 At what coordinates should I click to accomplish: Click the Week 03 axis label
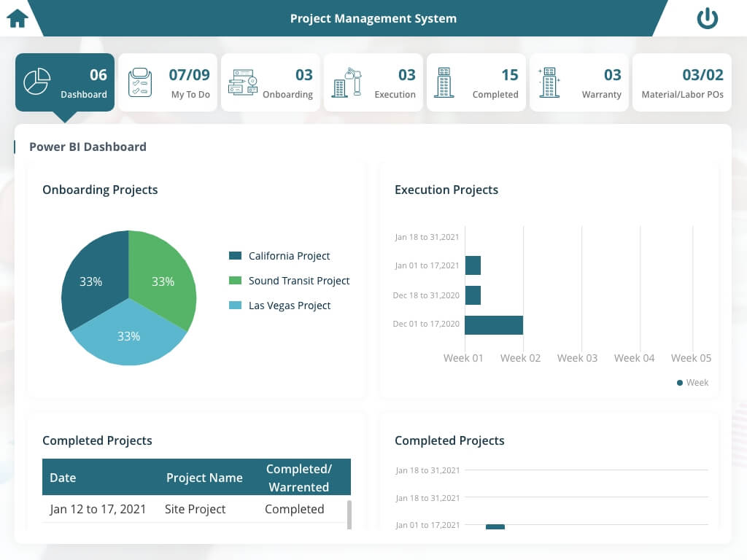coord(578,358)
